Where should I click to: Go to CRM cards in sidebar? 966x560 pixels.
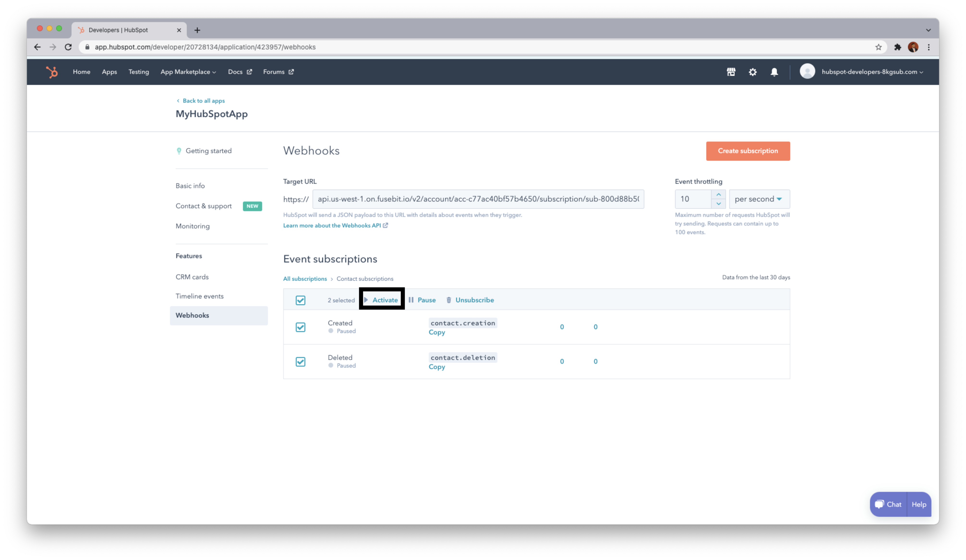[x=192, y=277]
